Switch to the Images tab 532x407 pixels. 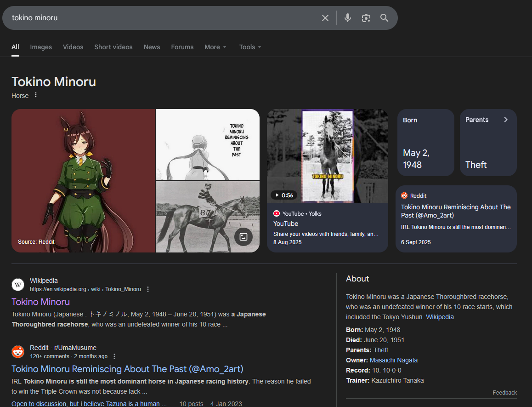(x=41, y=47)
